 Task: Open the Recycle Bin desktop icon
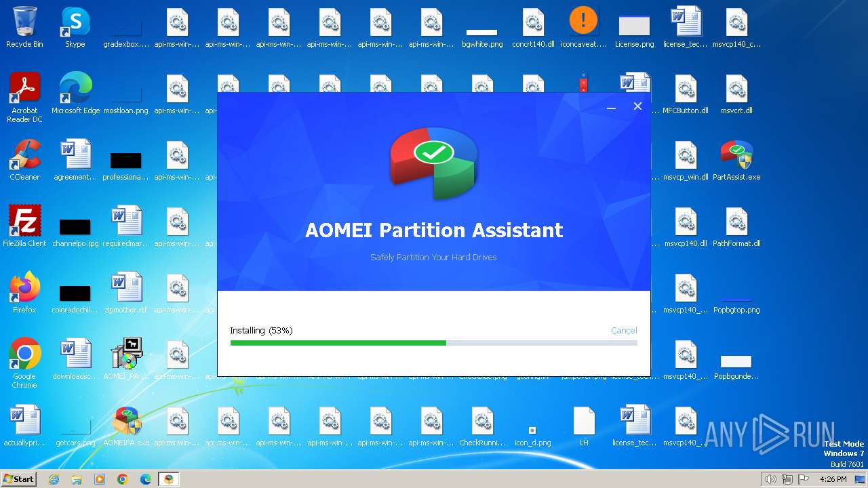24,28
